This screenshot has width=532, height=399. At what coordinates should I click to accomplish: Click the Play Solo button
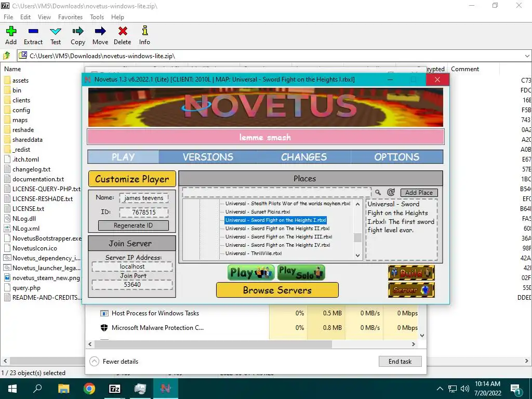(x=301, y=273)
